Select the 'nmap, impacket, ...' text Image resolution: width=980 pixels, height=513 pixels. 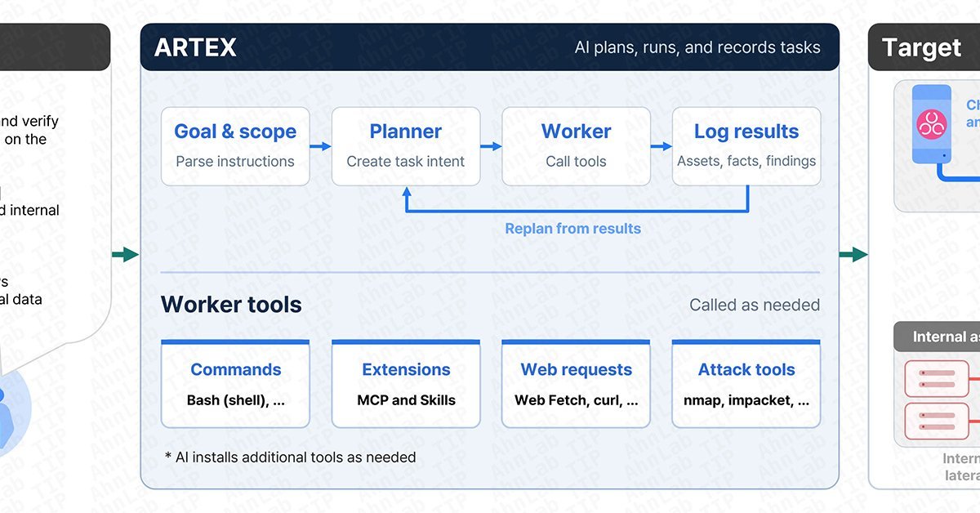click(746, 400)
